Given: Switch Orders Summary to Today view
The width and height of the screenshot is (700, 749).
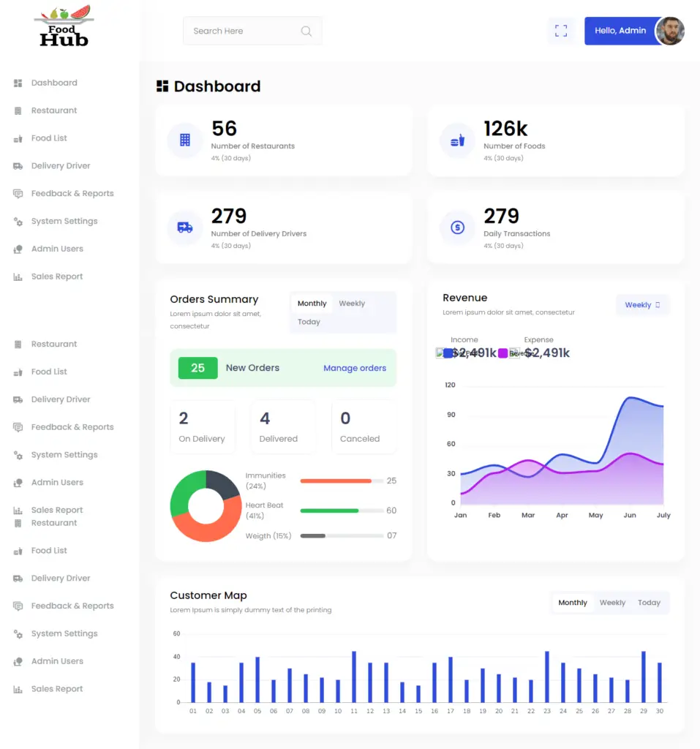Looking at the screenshot, I should pyautogui.click(x=309, y=322).
